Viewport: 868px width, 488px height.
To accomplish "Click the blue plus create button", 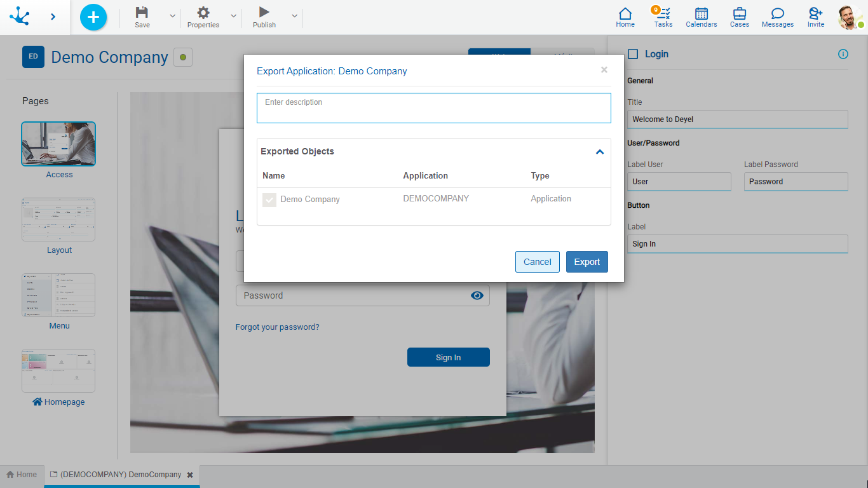I will pyautogui.click(x=93, y=17).
